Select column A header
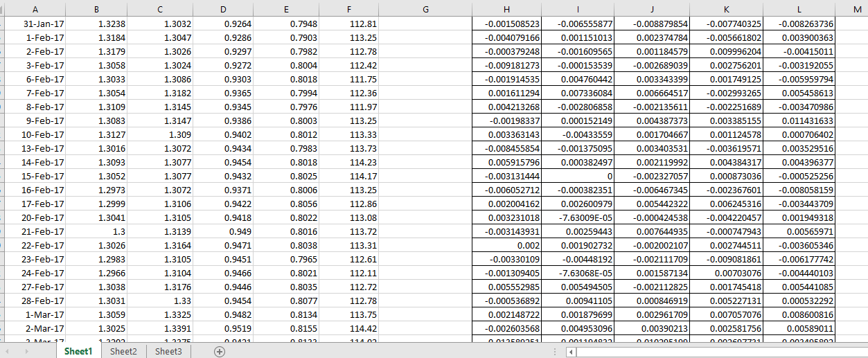Screen dimensions: 868x358 tap(35, 8)
